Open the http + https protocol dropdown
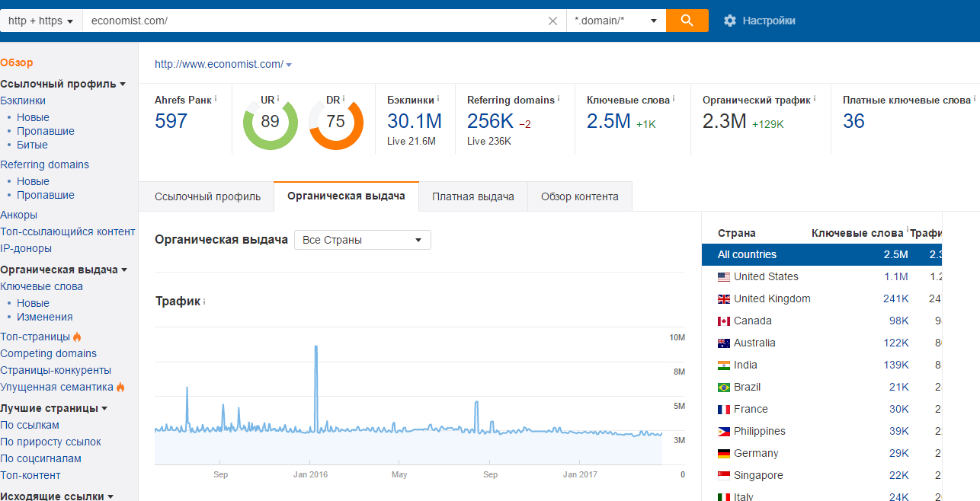 tap(40, 21)
